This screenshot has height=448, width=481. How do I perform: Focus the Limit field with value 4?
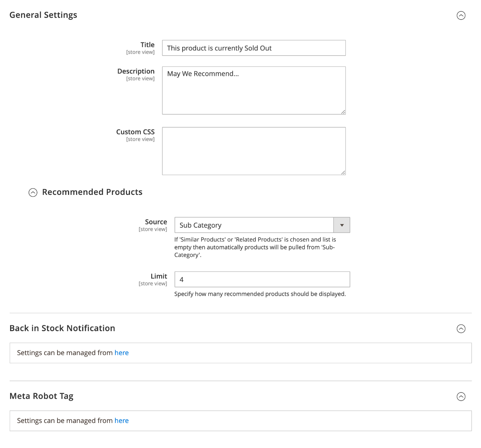pyautogui.click(x=262, y=279)
